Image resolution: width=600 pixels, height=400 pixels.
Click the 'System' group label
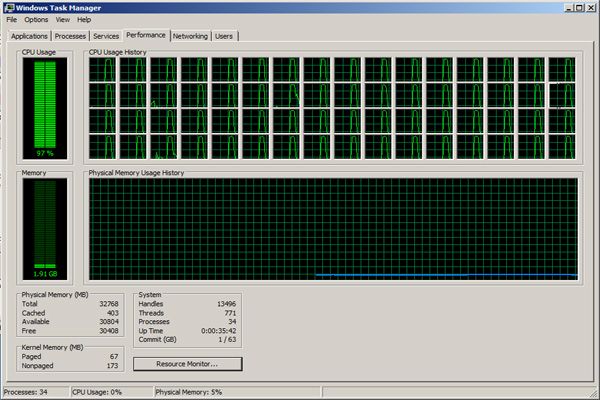(x=150, y=295)
